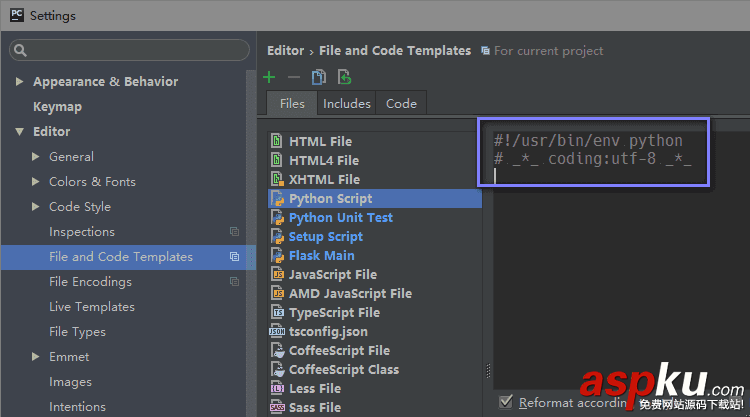750x417 pixels.
Task: Click the Editor breadcrumb in the header
Action: coord(286,51)
